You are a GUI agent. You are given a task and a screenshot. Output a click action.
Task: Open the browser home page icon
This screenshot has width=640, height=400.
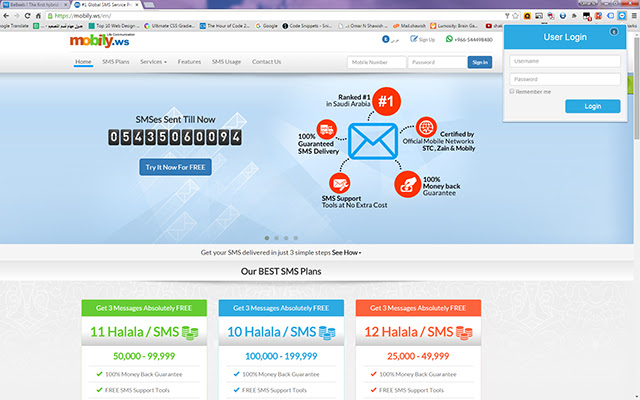pyautogui.click(x=38, y=16)
